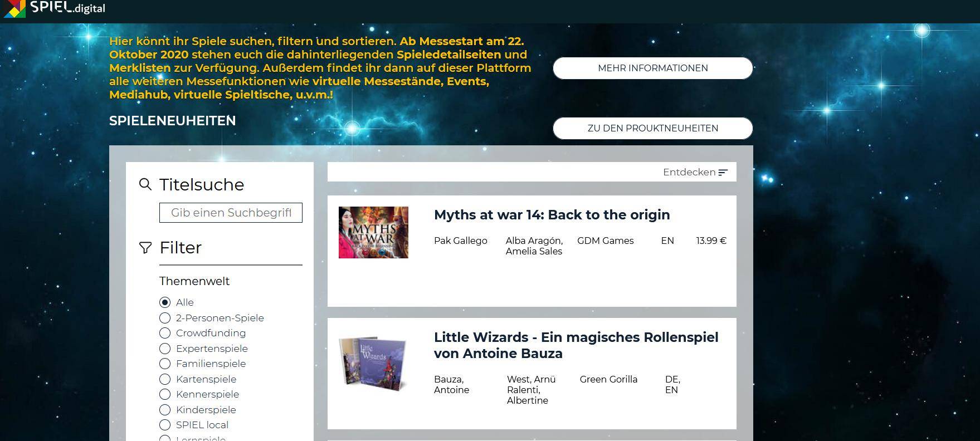Click the Little Wizards cover thumbnail
Screen dimensions: 980x441
pos(373,363)
